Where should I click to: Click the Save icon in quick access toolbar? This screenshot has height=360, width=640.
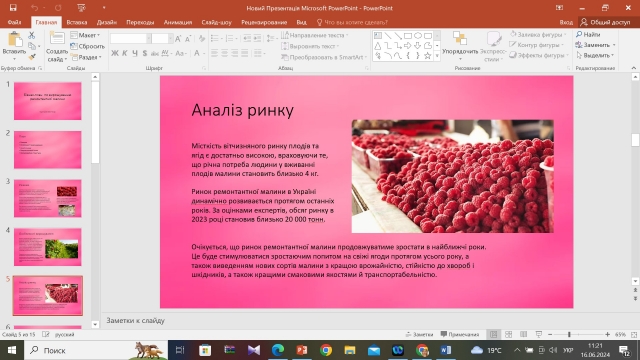click(13, 8)
